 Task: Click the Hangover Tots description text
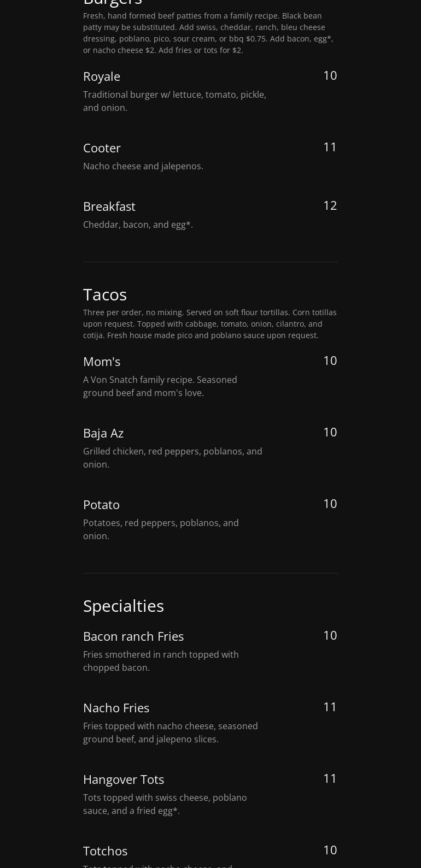pyautogui.click(x=165, y=804)
